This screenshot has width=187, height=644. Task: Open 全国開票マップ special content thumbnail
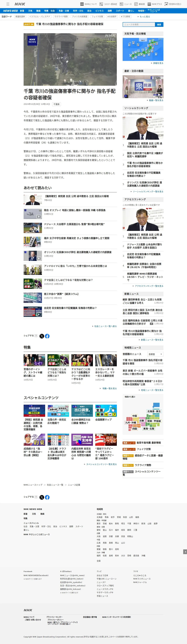(106, 411)
